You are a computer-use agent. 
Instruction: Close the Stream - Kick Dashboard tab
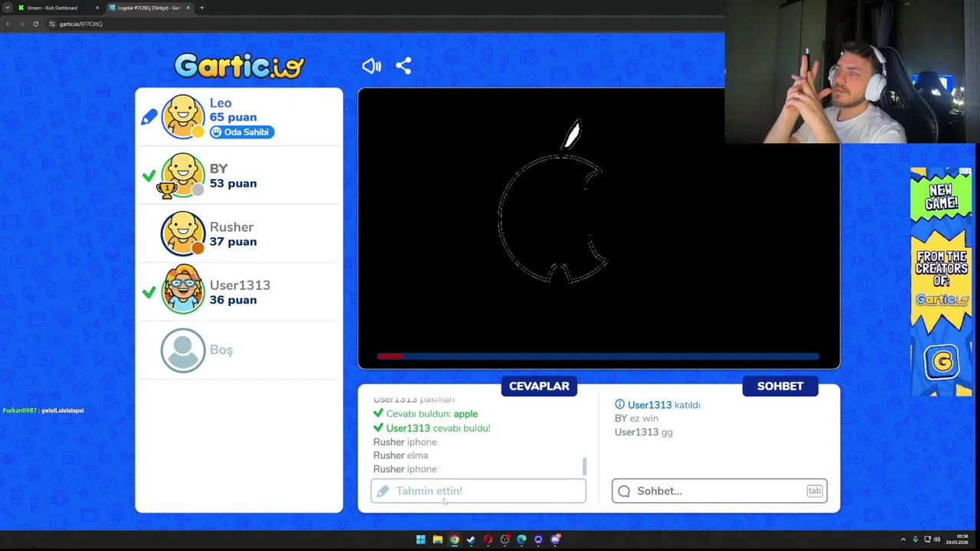pos(97,8)
